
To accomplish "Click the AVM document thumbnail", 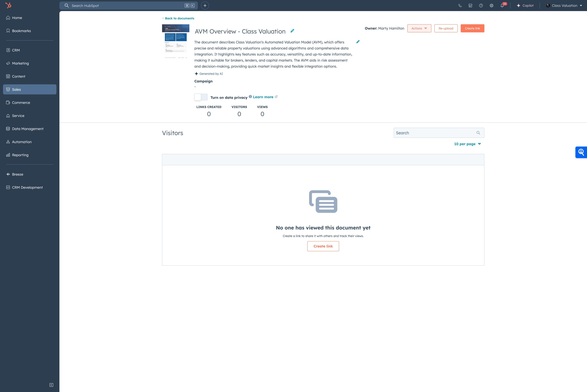I will coord(176,41).
